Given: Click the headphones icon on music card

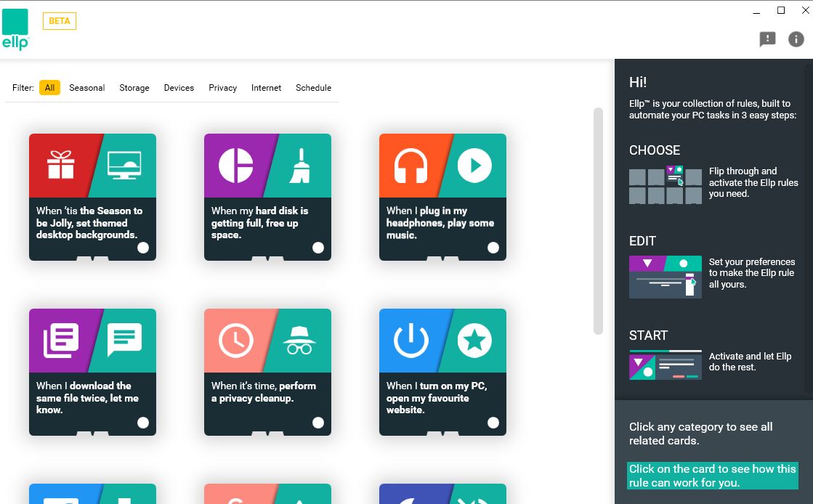Looking at the screenshot, I should pos(410,166).
